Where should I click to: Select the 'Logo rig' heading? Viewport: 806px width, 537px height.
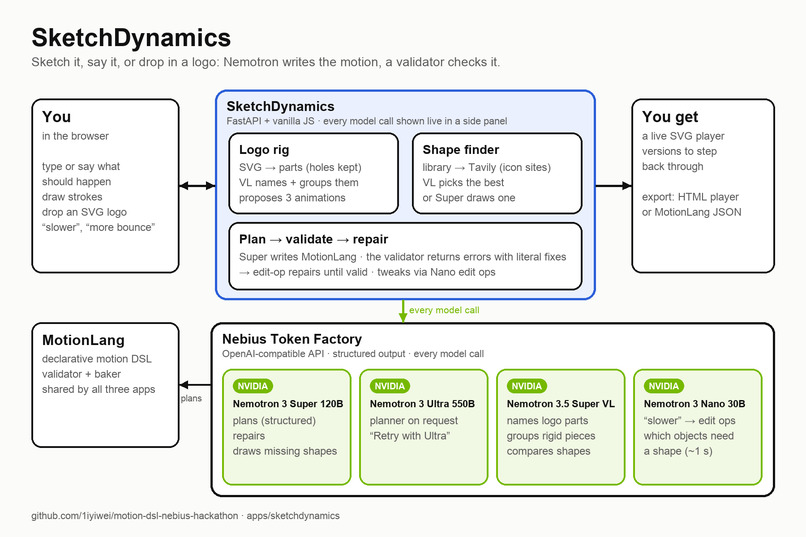(264, 150)
